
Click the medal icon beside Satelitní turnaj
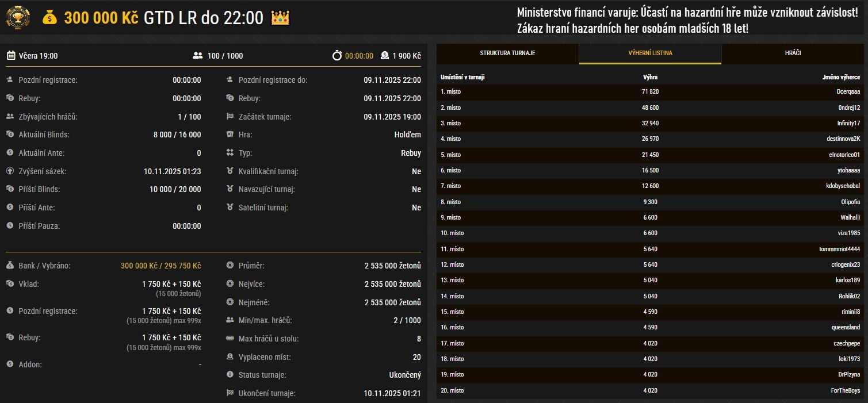230,208
